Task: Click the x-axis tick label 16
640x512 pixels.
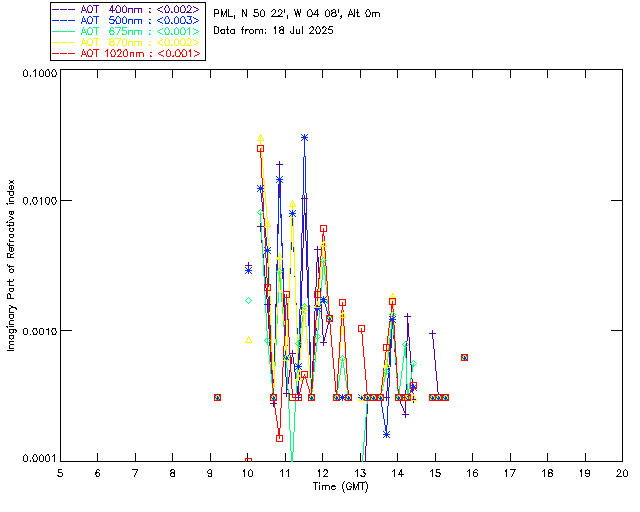Action: pyautogui.click(x=472, y=473)
